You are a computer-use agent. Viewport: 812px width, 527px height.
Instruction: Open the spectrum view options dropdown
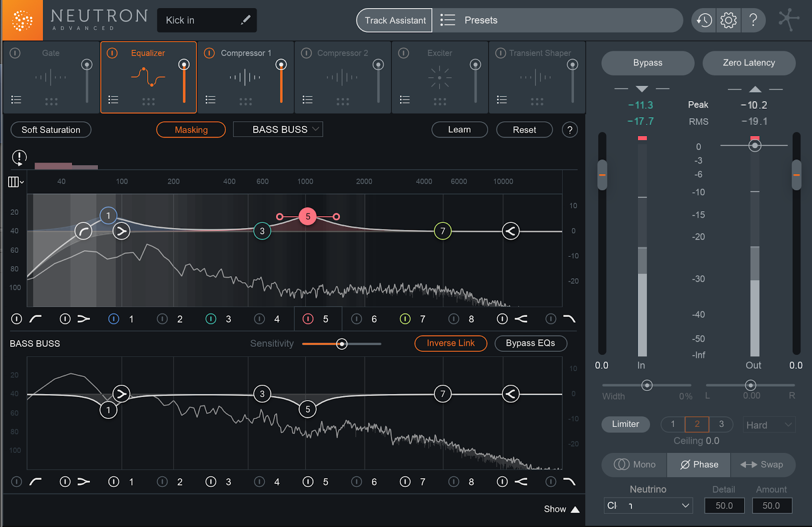click(16, 182)
